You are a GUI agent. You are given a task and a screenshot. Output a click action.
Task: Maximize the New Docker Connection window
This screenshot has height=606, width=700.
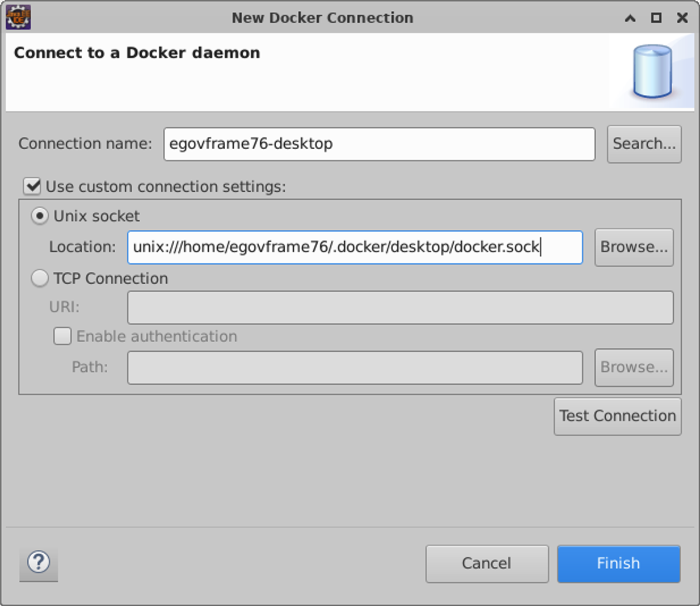point(656,18)
